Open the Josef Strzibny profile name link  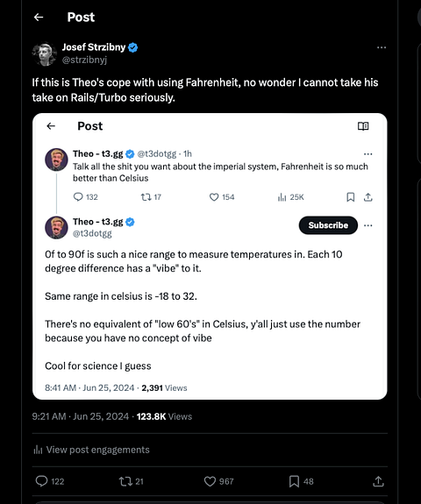94,47
